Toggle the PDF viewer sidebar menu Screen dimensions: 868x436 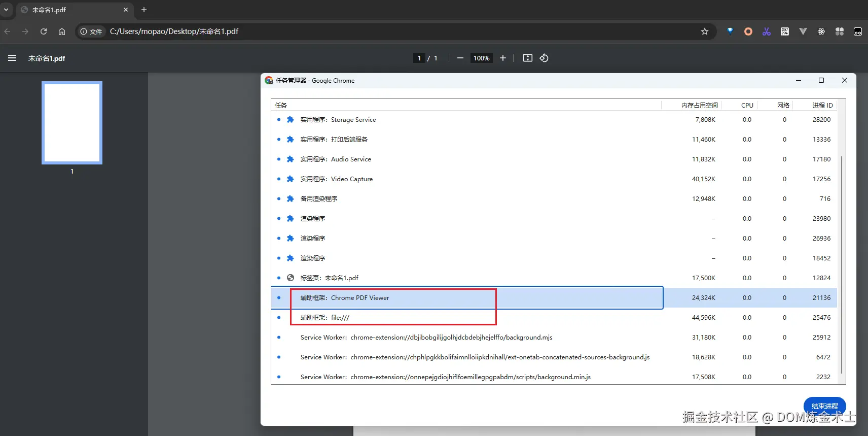(x=12, y=58)
